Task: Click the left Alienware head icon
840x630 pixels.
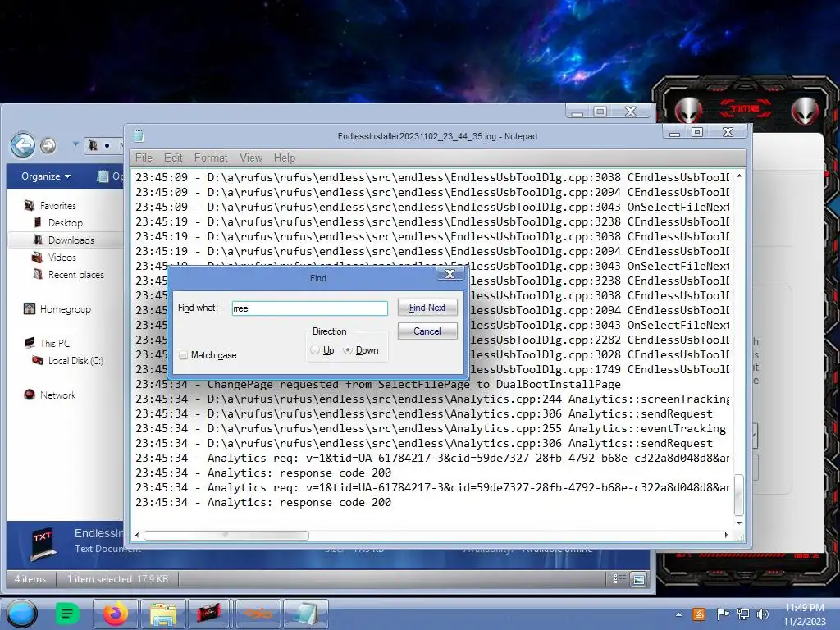Action: (x=688, y=111)
